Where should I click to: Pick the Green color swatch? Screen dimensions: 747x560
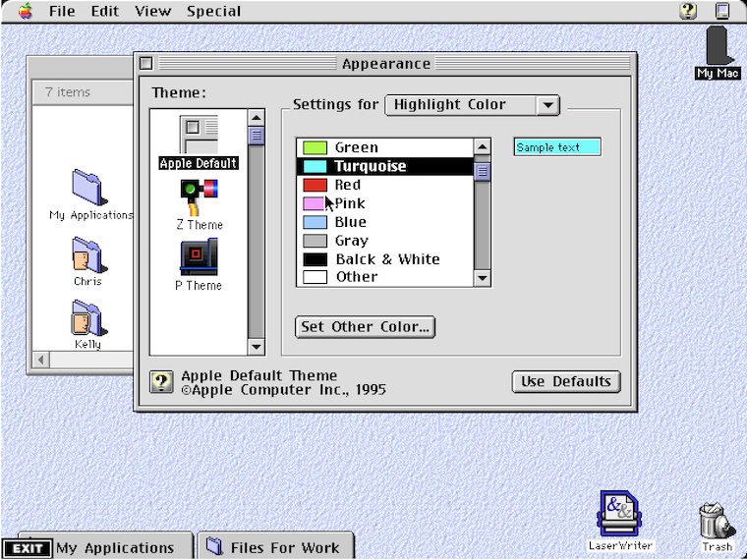315,147
